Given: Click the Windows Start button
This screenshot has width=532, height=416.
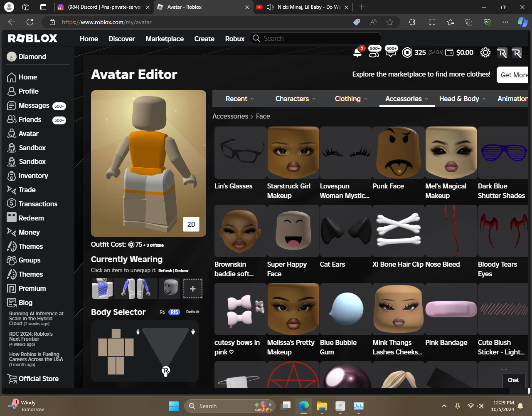Looking at the screenshot, I should click(174, 406).
